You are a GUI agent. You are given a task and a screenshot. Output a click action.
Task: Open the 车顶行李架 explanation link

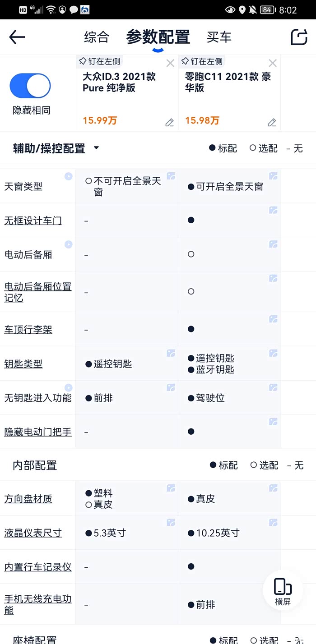28,330
